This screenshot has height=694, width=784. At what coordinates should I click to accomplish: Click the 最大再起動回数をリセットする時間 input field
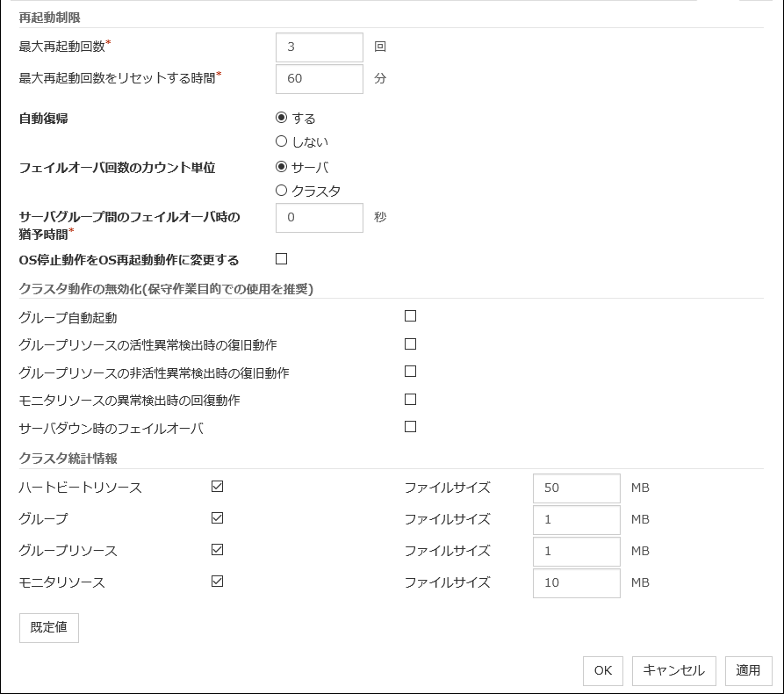click(x=319, y=78)
